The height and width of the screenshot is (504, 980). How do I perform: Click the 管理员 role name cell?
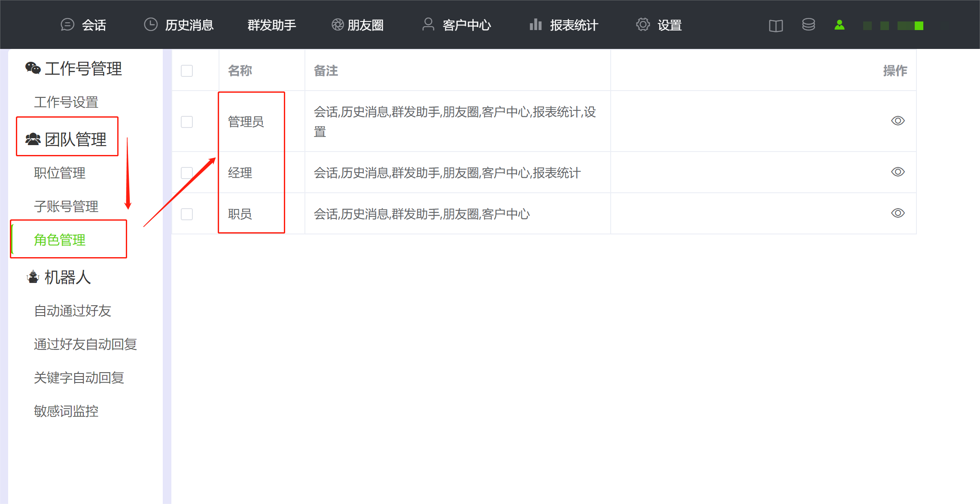coord(246,122)
